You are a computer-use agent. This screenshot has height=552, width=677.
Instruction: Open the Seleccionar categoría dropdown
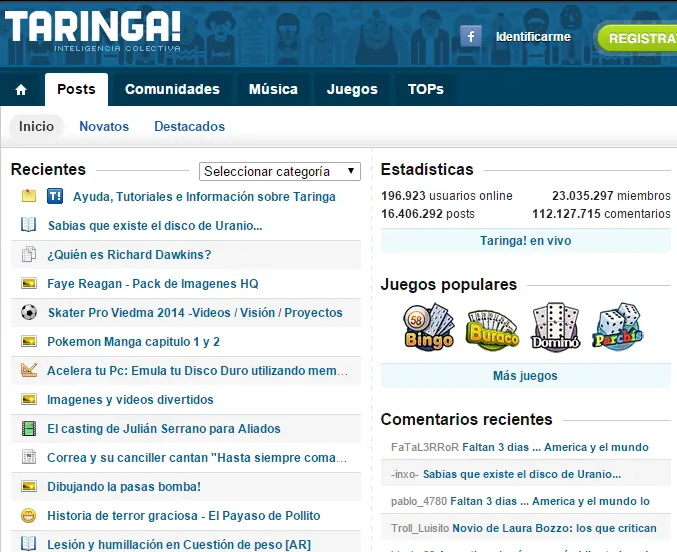[280, 171]
